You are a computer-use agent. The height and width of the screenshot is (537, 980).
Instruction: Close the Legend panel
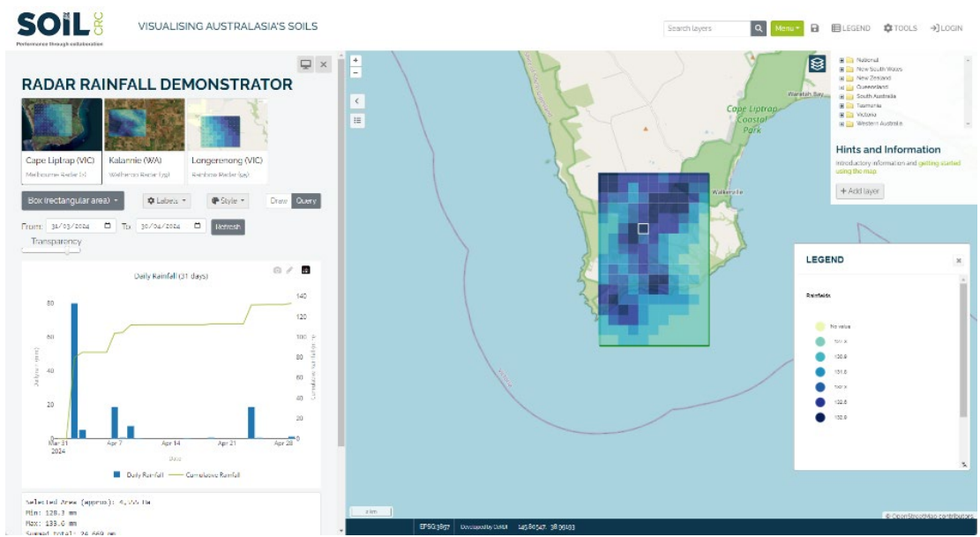click(958, 261)
